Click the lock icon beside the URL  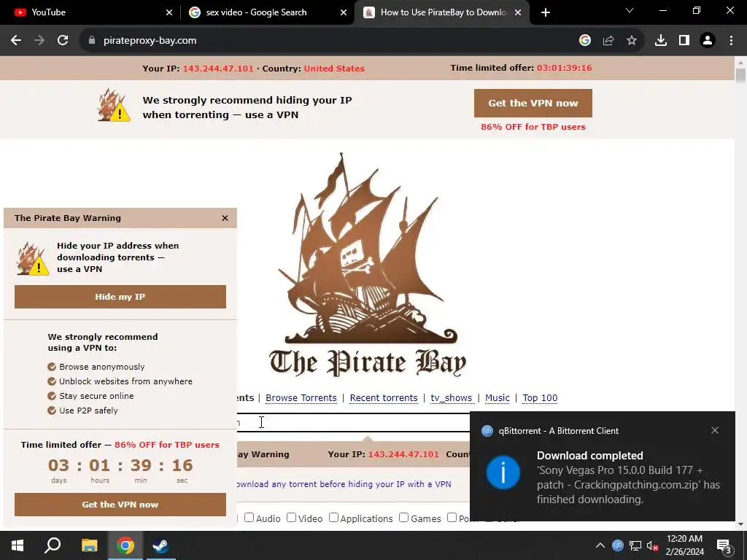tap(92, 41)
